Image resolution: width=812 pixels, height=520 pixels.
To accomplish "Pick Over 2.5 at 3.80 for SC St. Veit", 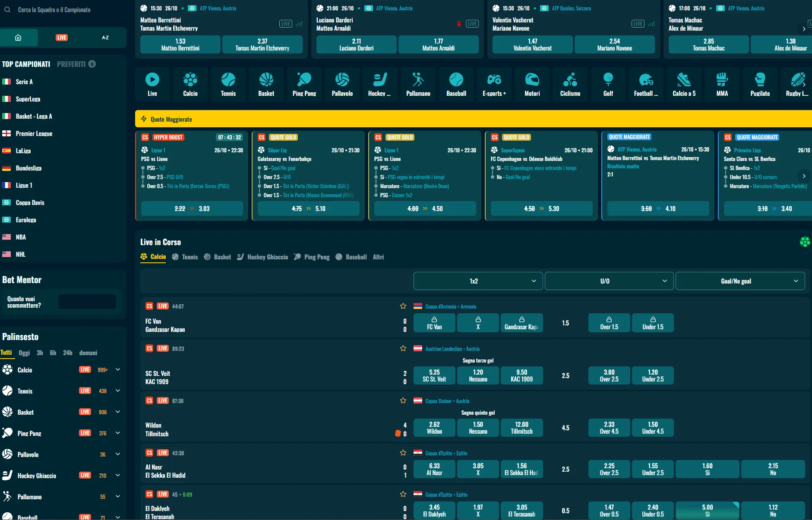I will coord(609,375).
